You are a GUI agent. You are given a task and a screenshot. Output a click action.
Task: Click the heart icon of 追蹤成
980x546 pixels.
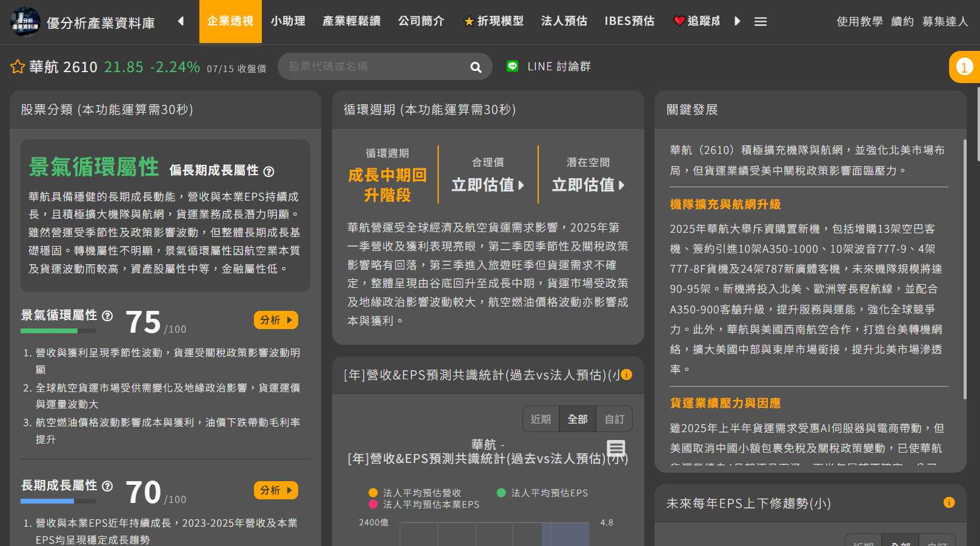click(x=679, y=21)
